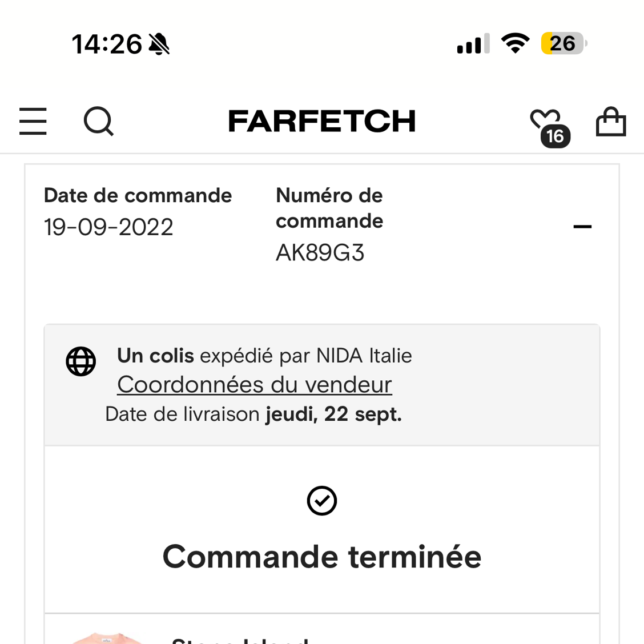This screenshot has width=644, height=644.
Task: Go to Farfetch home via logo
Action: 322,121
